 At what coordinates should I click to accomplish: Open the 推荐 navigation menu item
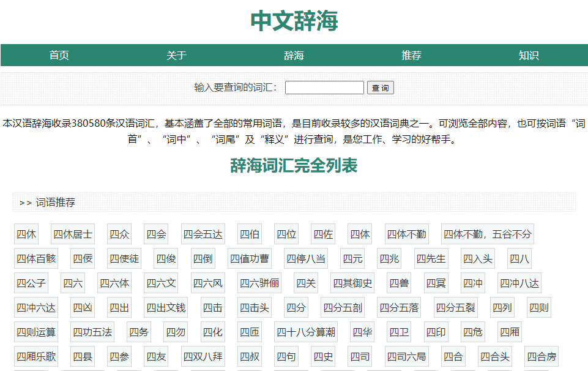point(411,55)
